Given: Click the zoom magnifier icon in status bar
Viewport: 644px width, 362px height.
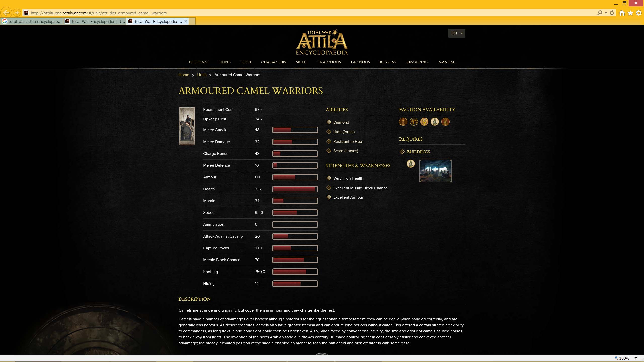Looking at the screenshot, I should tap(616, 358).
